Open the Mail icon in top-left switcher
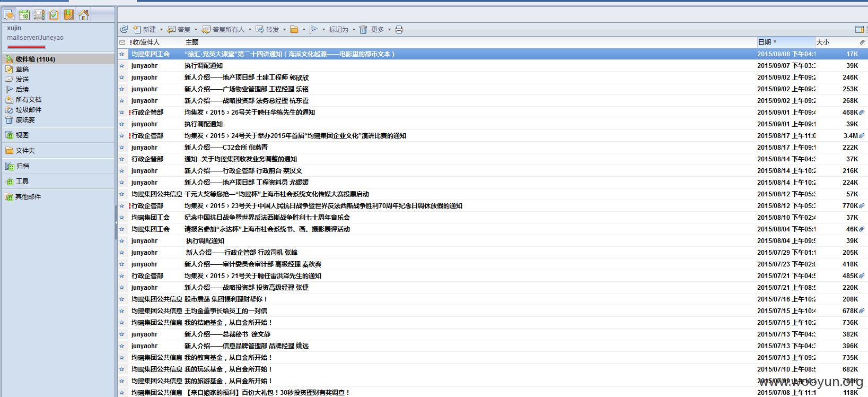This screenshot has width=868, height=397. pos(9,15)
